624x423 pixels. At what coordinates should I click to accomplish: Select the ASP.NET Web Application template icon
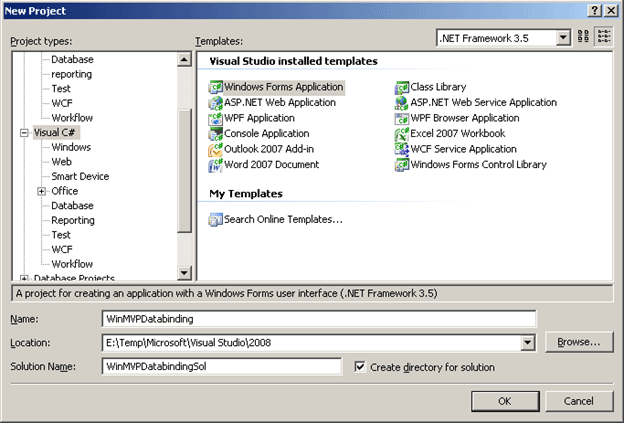pos(215,103)
